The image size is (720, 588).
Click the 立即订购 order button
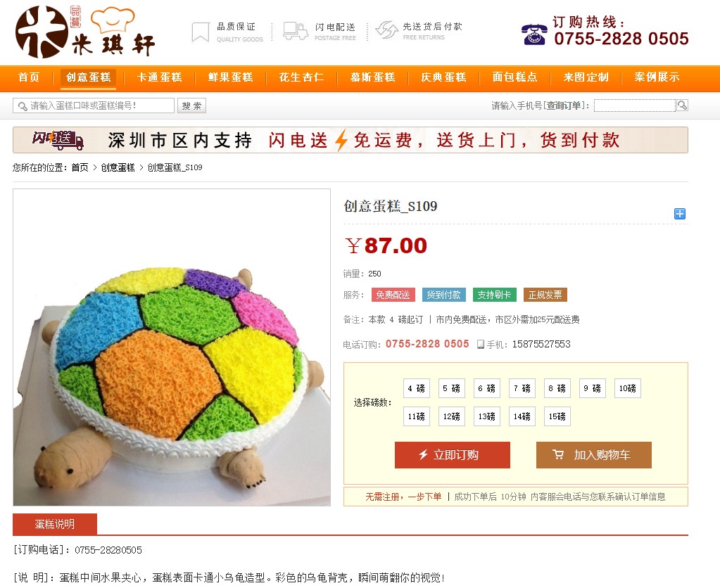pyautogui.click(x=453, y=455)
